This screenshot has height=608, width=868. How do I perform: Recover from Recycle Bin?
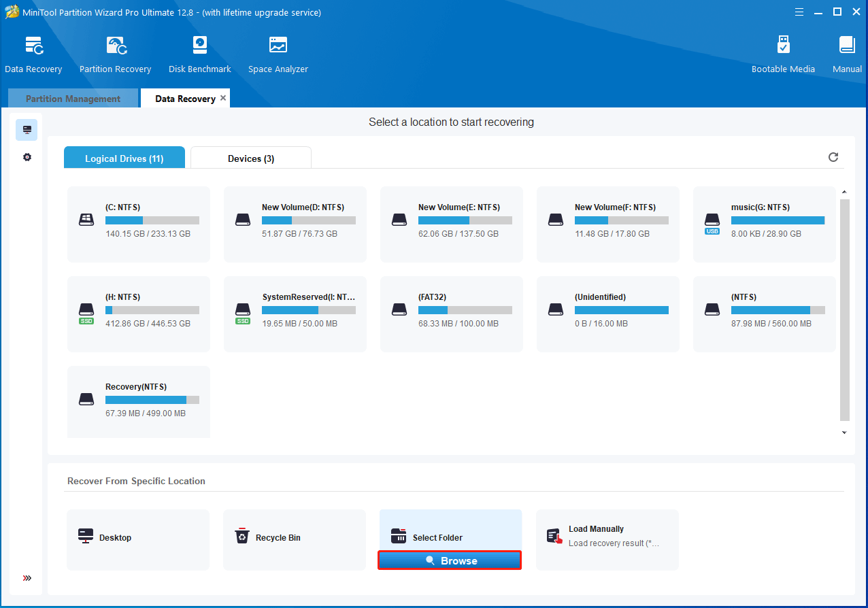pyautogui.click(x=295, y=539)
